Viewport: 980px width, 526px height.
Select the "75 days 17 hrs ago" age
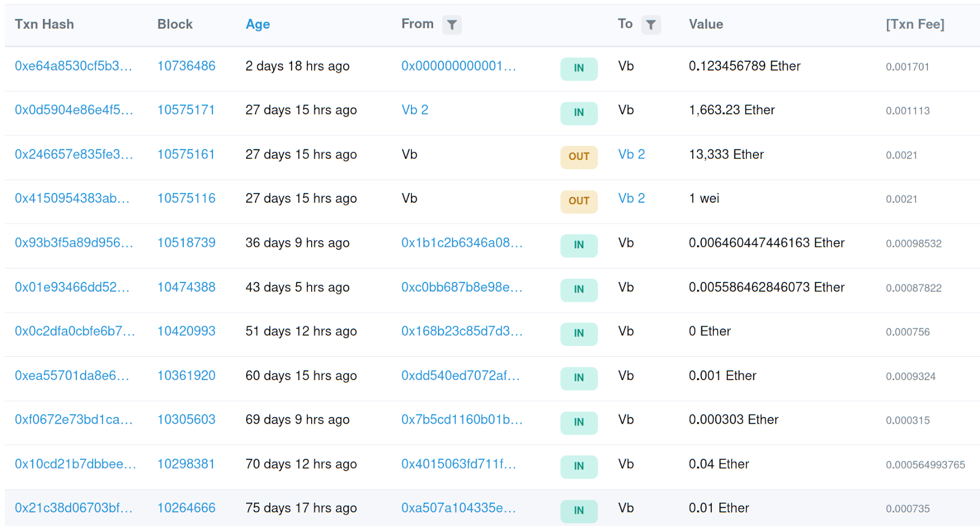(301, 508)
